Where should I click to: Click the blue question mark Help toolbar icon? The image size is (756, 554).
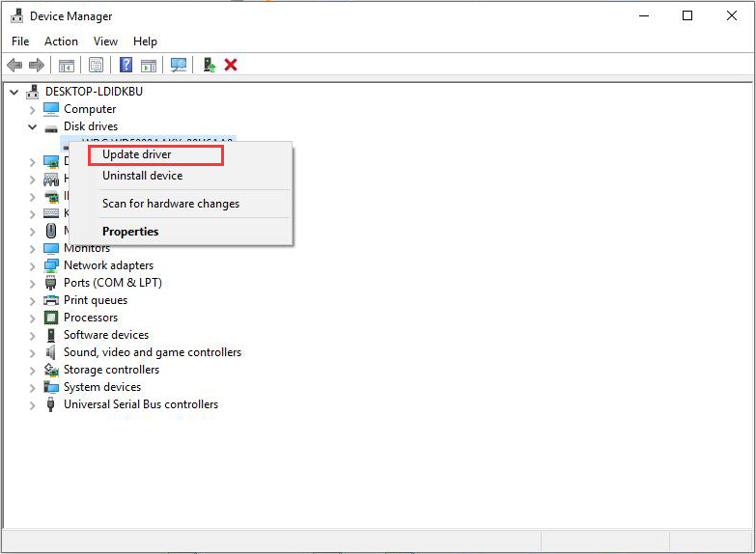pyautogui.click(x=126, y=65)
